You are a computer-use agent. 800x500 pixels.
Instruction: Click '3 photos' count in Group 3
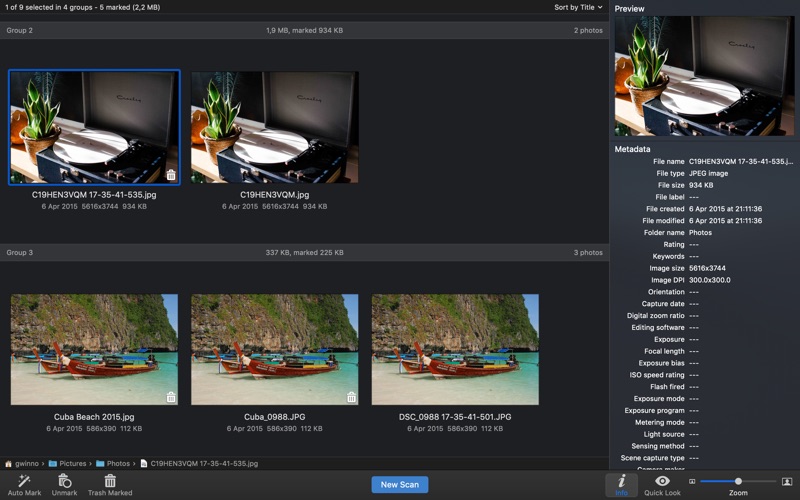click(588, 253)
